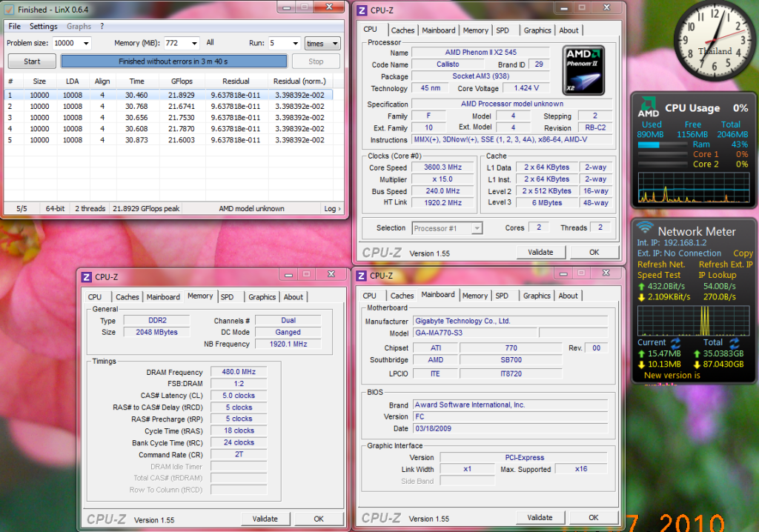Click Refresh Ext. IP in Network Meter
This screenshot has width=759, height=532.
pyautogui.click(x=726, y=265)
